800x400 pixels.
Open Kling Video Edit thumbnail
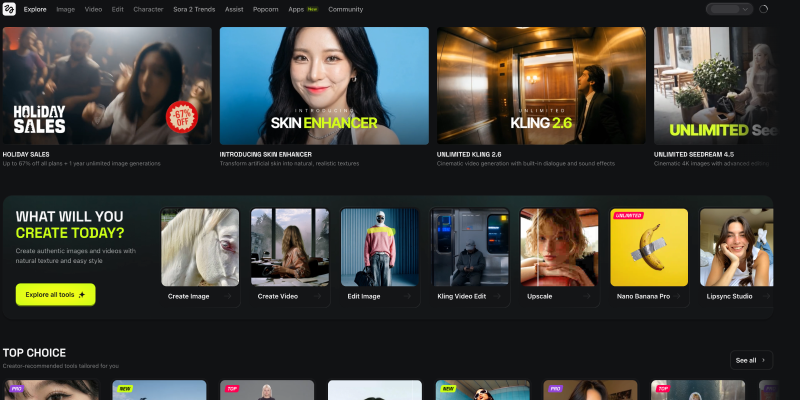(469, 247)
